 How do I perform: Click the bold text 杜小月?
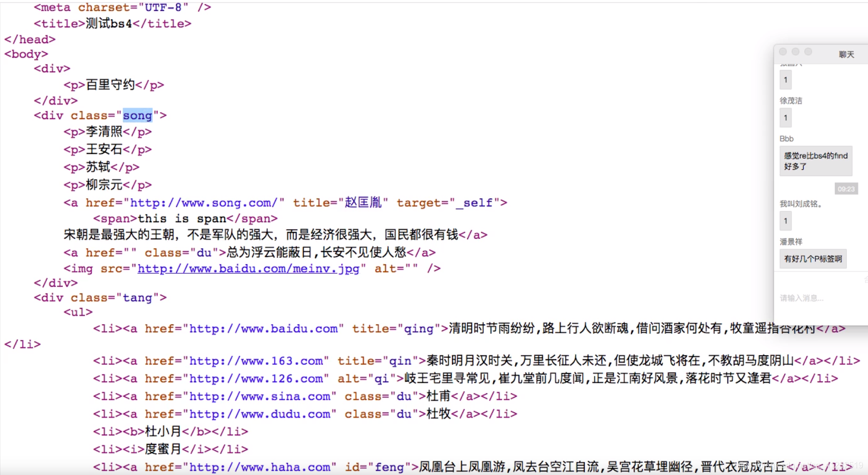tap(163, 432)
